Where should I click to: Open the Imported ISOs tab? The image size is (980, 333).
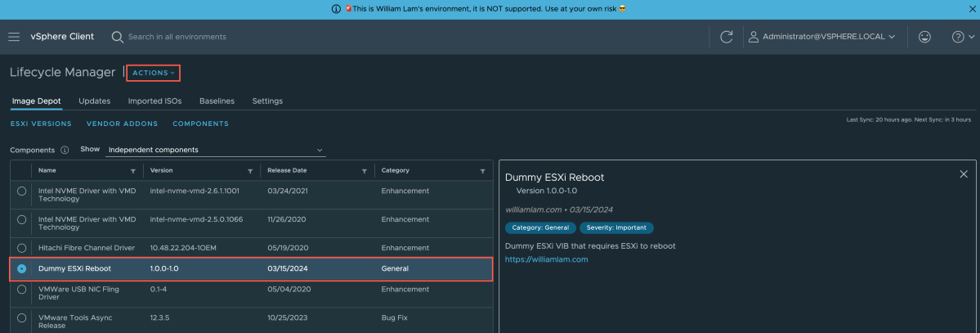click(155, 101)
